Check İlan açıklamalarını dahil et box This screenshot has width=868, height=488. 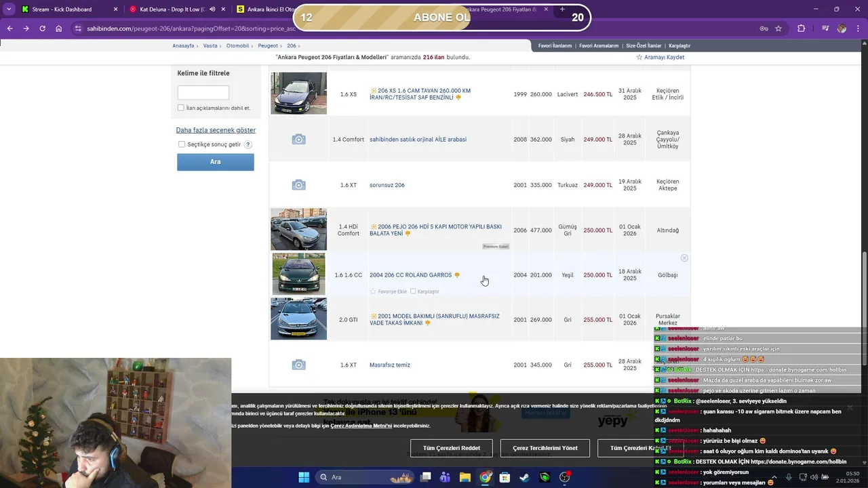pyautogui.click(x=181, y=108)
